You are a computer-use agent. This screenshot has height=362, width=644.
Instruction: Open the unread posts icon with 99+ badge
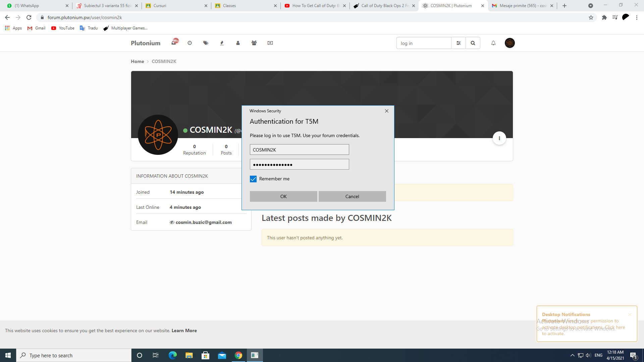click(174, 43)
